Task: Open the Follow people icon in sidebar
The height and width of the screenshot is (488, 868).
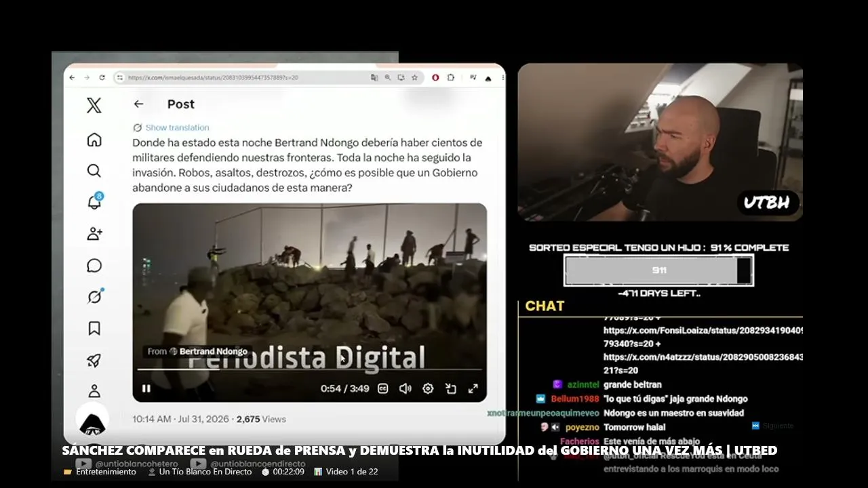Action: [94, 234]
